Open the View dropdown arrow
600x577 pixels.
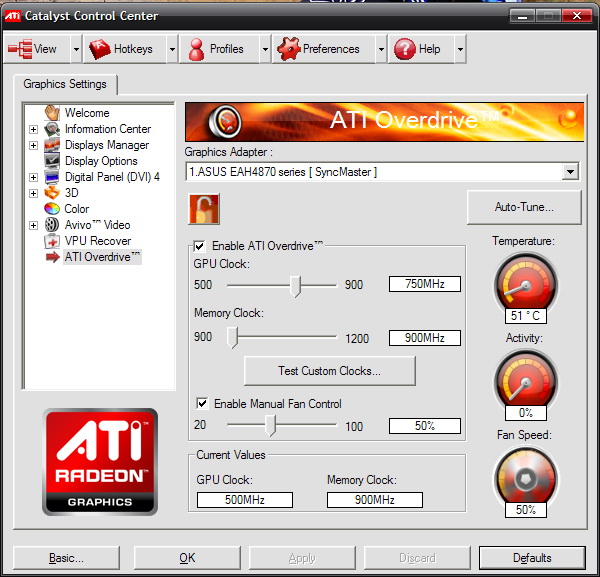[76, 49]
